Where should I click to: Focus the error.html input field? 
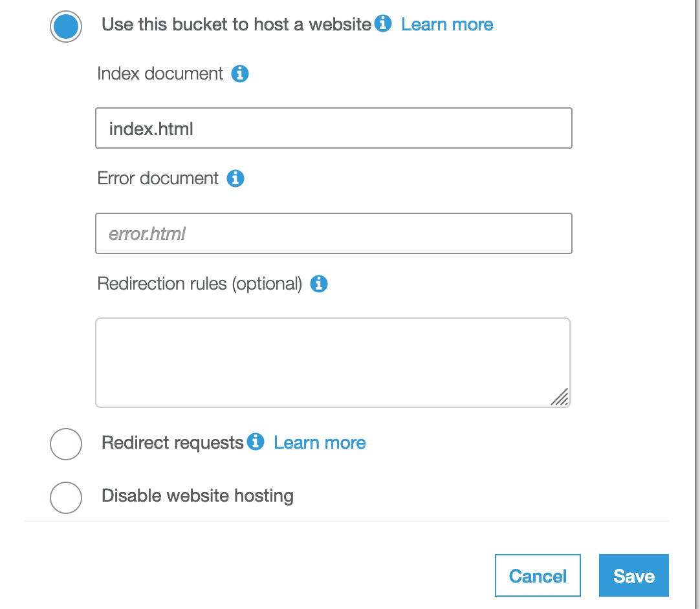[x=333, y=233]
